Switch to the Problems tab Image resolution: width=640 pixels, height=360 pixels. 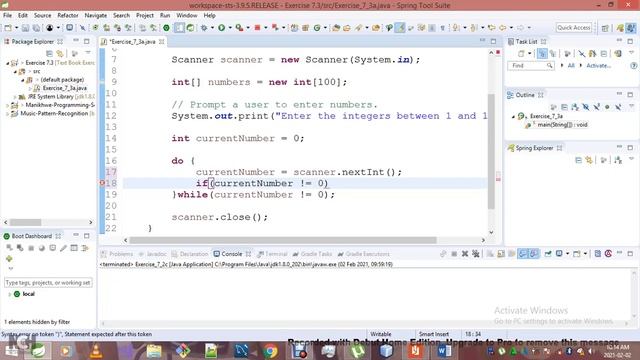[117, 254]
